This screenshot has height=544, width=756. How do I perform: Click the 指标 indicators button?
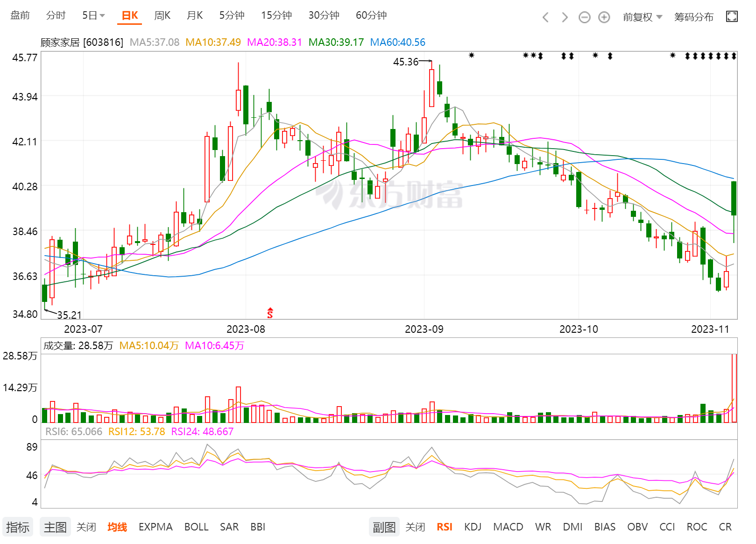18,527
